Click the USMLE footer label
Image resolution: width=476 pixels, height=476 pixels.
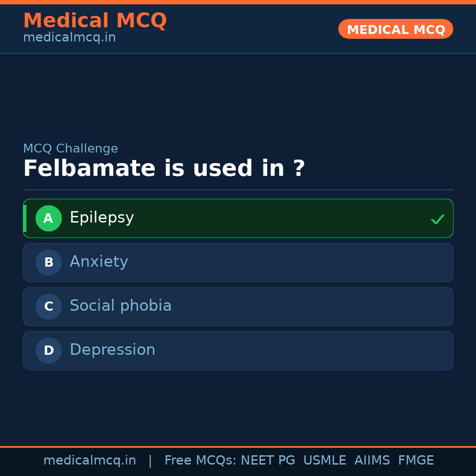[x=324, y=461]
